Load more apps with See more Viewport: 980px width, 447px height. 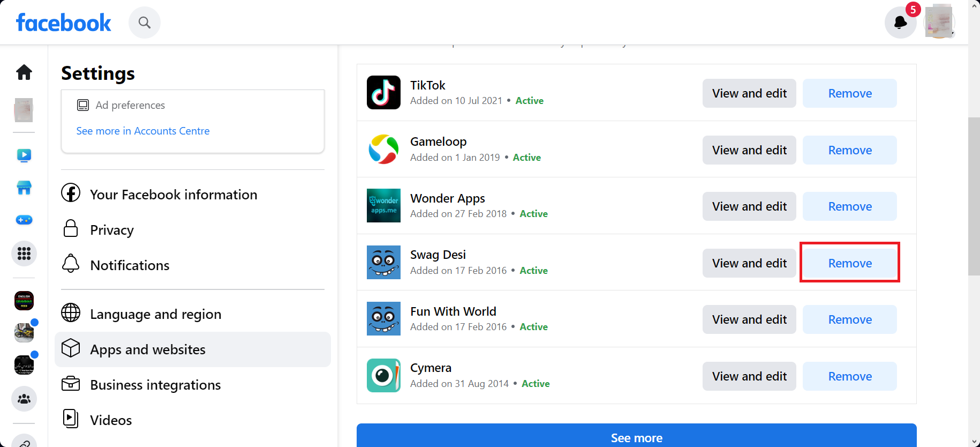637,436
